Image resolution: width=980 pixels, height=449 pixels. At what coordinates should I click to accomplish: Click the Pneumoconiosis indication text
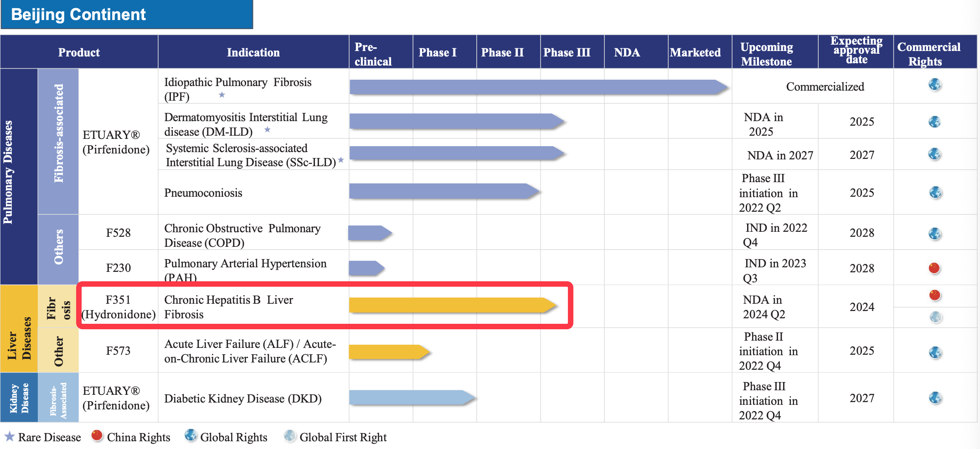(x=203, y=193)
